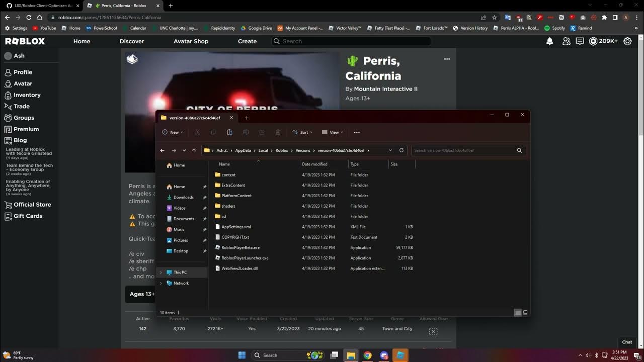Refresh the File Explorer folder view
Screen dimensions: 644x362
401,150
